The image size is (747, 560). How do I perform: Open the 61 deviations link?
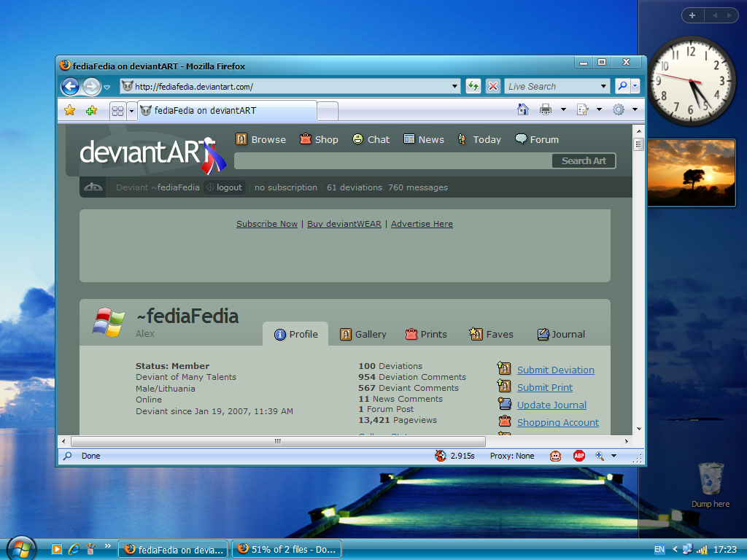coord(355,187)
